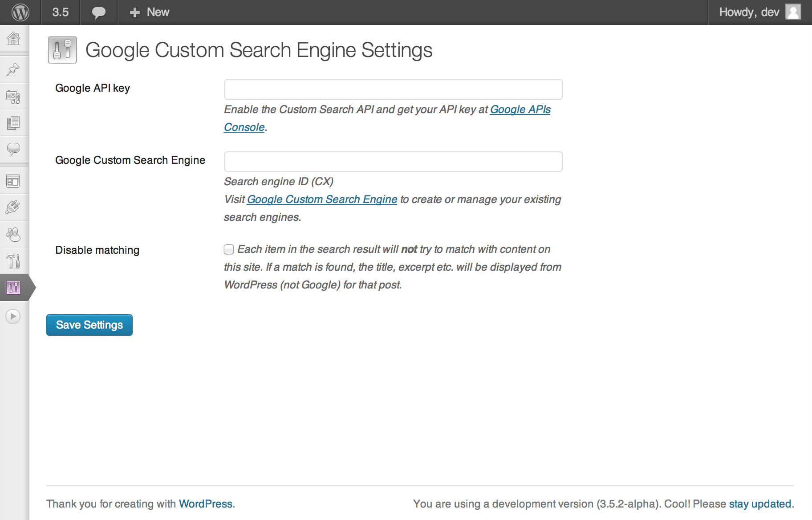Go to Pages using sidebar icon
Screen dimensions: 812x520
[13, 123]
